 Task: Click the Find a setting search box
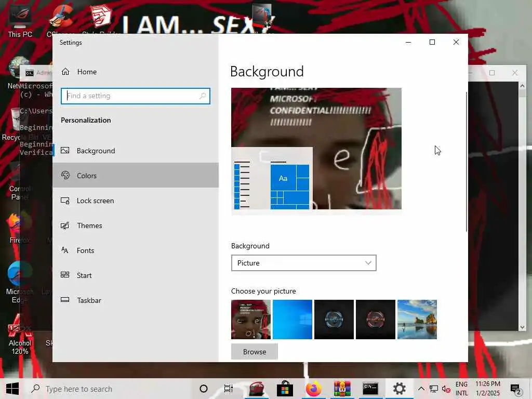click(136, 96)
